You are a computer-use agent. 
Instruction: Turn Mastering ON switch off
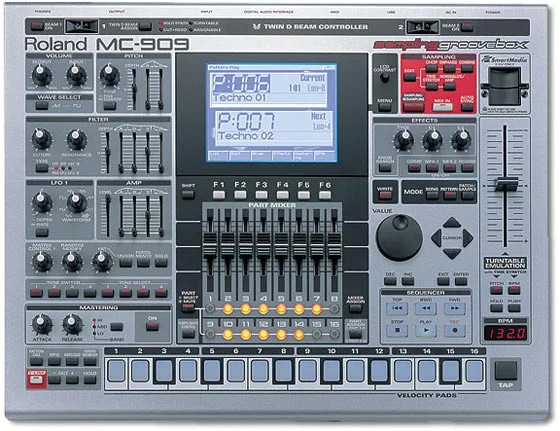pyautogui.click(x=152, y=326)
